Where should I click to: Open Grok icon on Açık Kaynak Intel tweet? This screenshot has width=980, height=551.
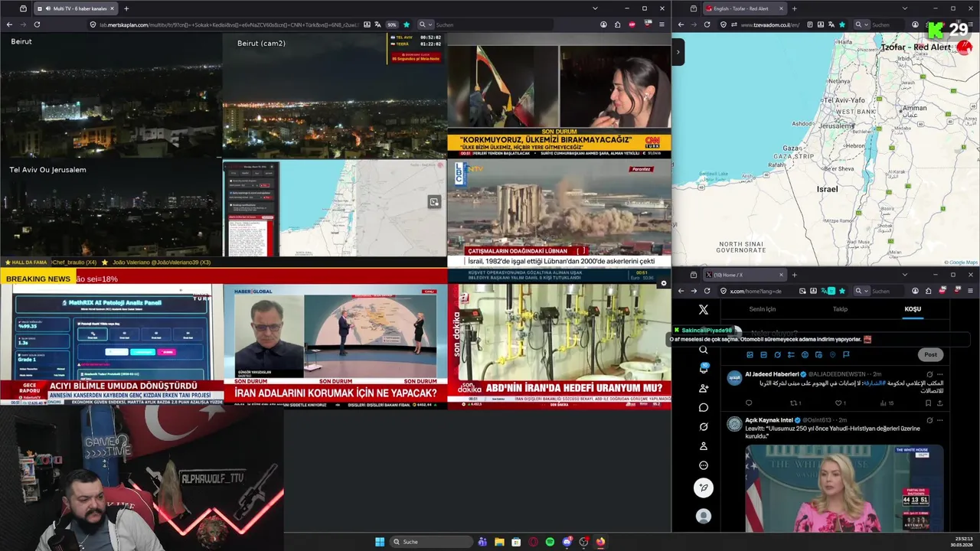(929, 420)
